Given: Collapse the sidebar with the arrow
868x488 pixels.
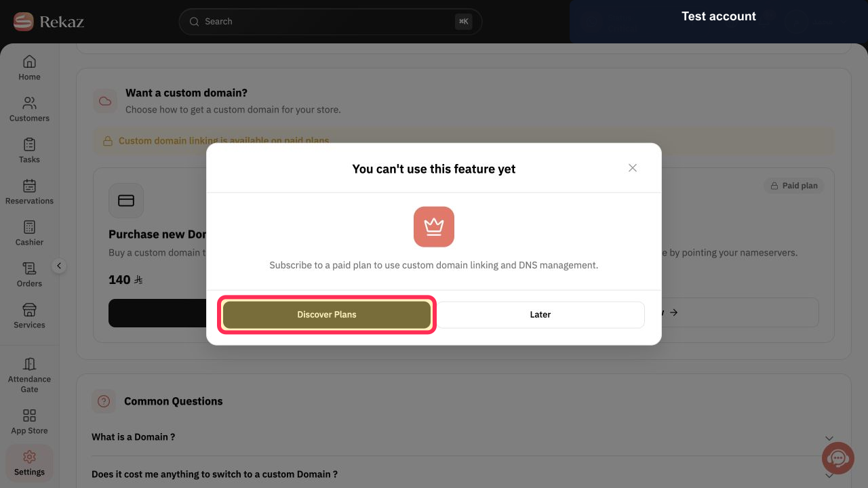Looking at the screenshot, I should click(x=59, y=266).
